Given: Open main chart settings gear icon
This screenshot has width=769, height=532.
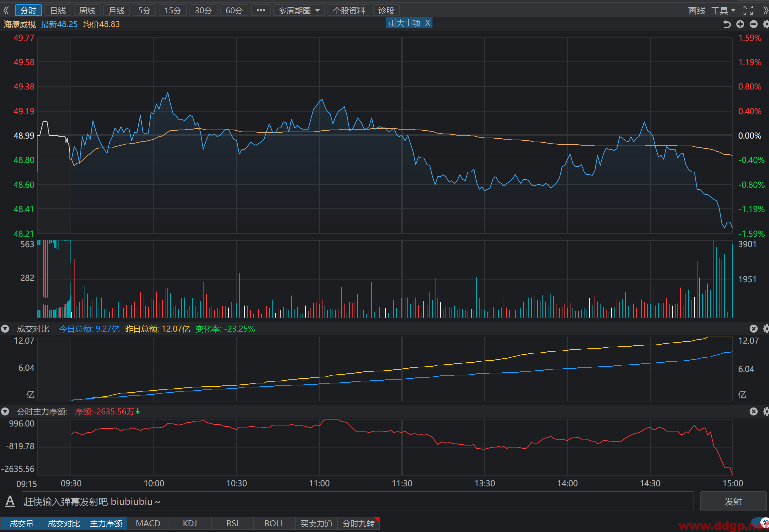Looking at the screenshot, I should click(766, 24).
